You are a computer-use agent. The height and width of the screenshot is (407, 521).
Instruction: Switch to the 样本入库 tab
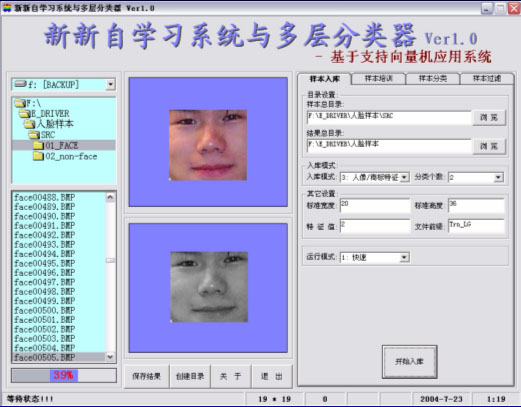[324, 79]
